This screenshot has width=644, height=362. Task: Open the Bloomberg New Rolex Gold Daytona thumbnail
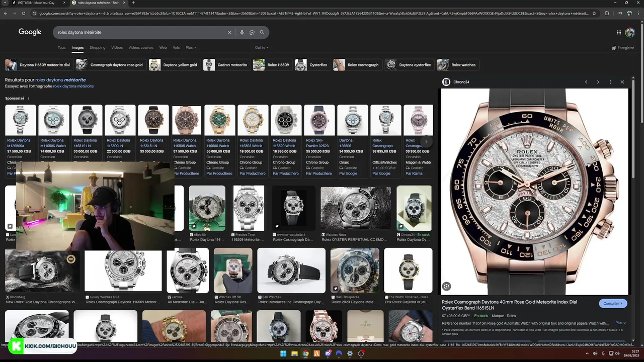[x=42, y=270]
